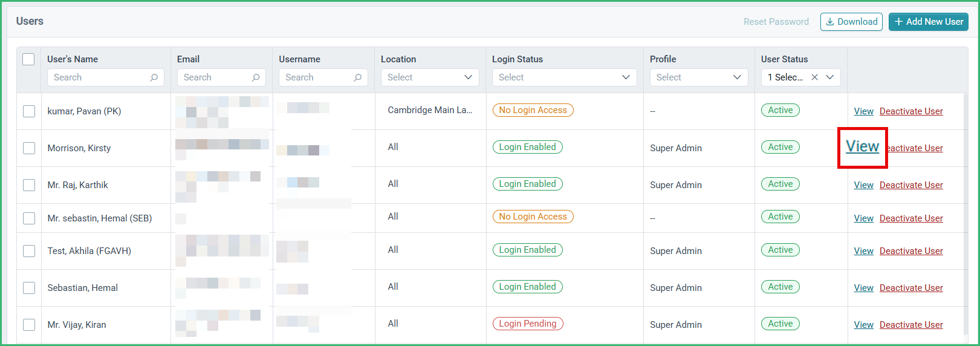
Task: Click No Login Access badge for kumar, Pavan
Action: 533,110
